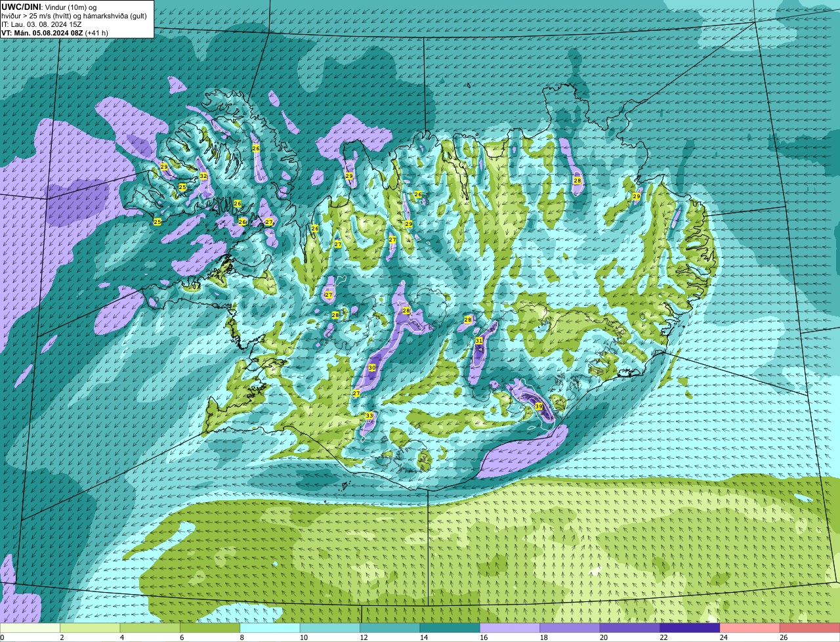
Task: Click the yellow gust label '39'
Action: pos(539,407)
